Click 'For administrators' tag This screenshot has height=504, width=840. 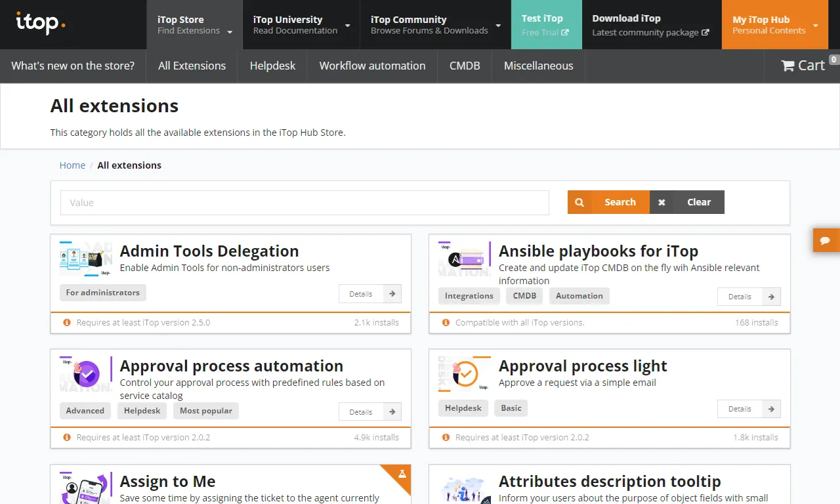pos(102,293)
